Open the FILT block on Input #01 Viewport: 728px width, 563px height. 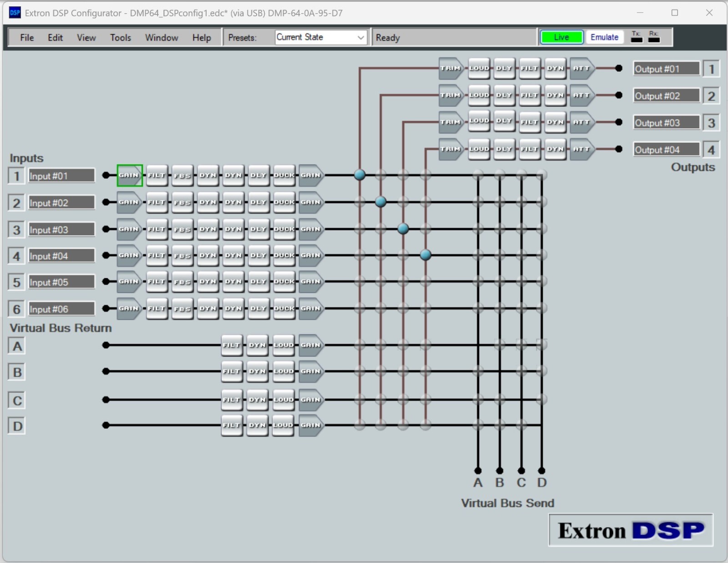click(x=157, y=175)
